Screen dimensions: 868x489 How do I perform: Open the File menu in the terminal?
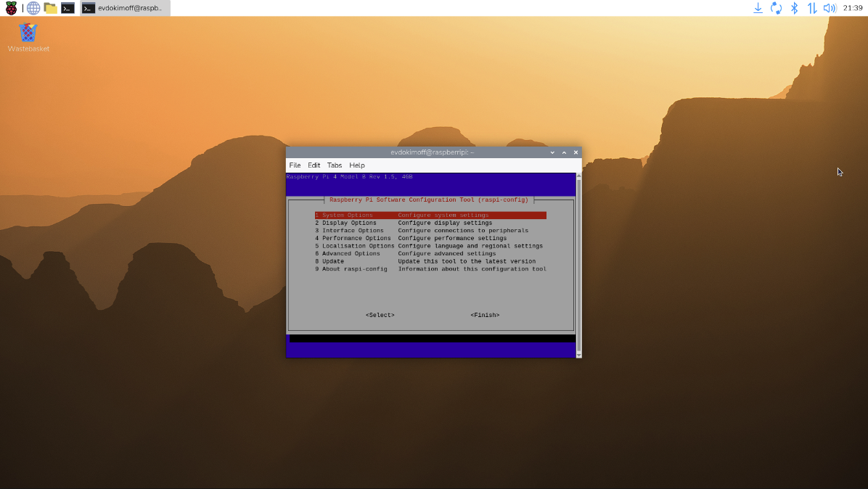pyautogui.click(x=295, y=165)
